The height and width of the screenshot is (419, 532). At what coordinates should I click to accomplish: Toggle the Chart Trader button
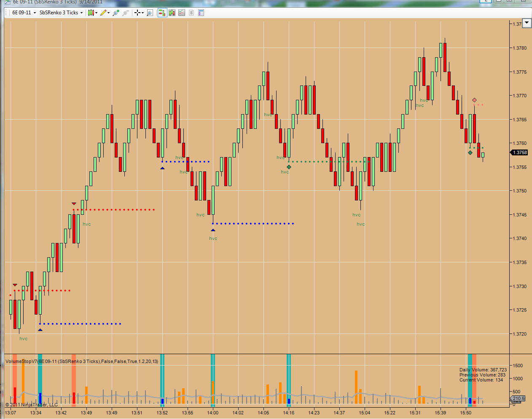tap(162, 13)
